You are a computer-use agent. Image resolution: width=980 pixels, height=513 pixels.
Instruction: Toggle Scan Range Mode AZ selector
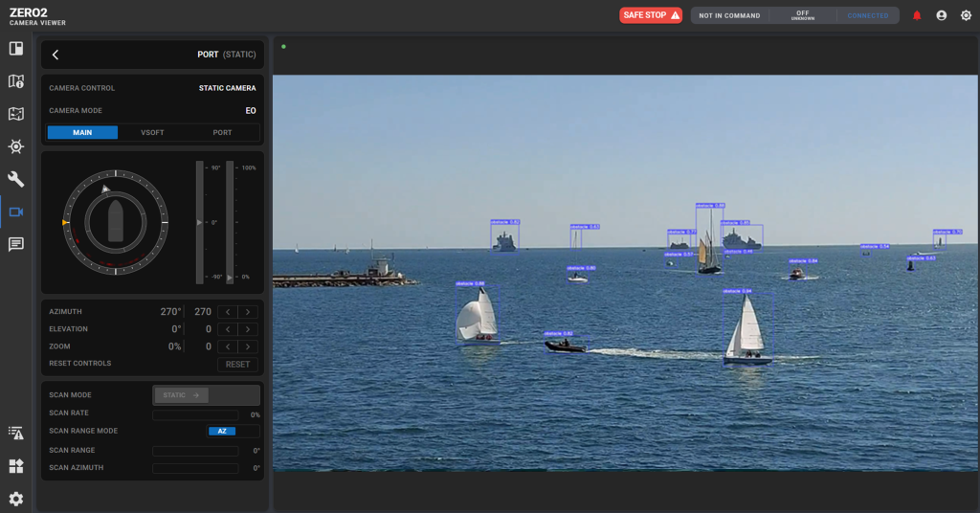(222, 431)
